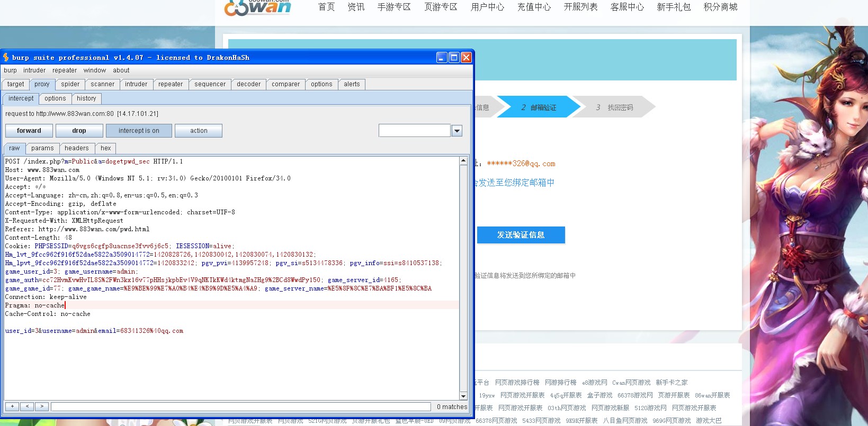This screenshot has height=426, width=868.
Task: Select the intercept sub-tab
Action: (x=21, y=98)
